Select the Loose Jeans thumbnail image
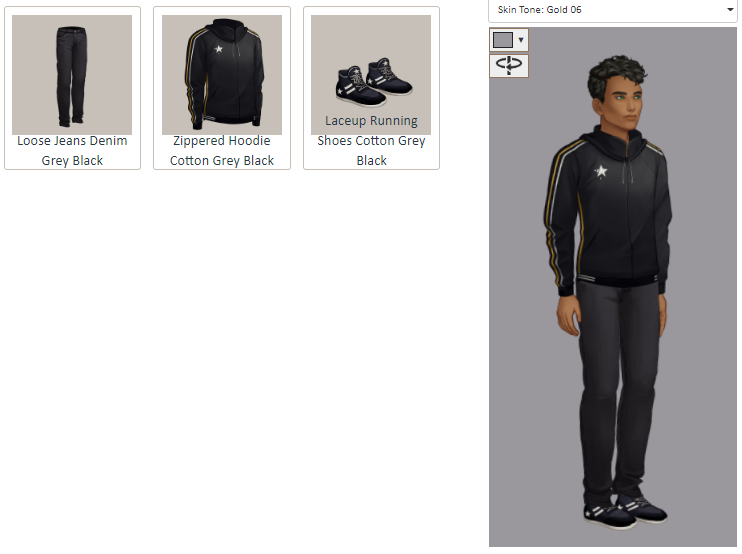Viewport: 742px width, 554px height. pyautogui.click(x=72, y=75)
